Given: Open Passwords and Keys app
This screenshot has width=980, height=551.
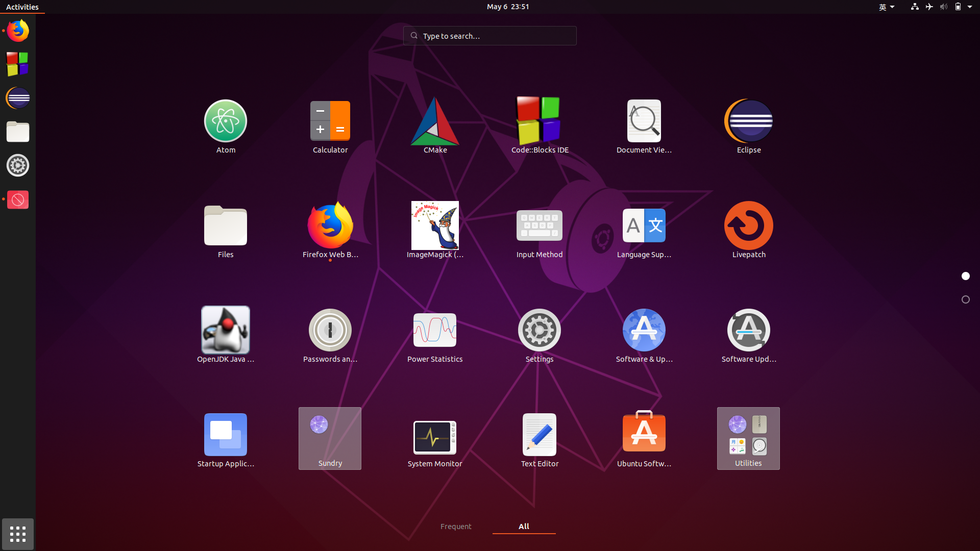Looking at the screenshot, I should 330,336.
